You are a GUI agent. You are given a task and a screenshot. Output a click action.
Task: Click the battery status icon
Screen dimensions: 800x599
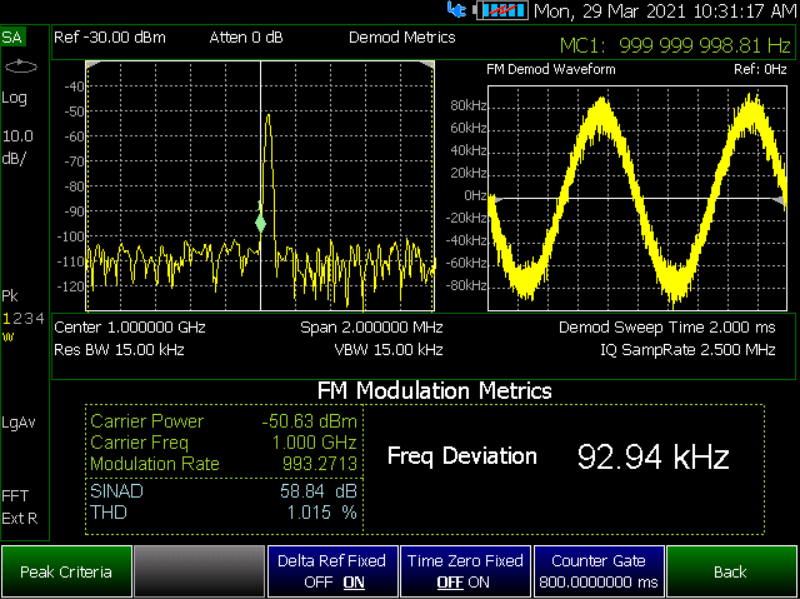tap(503, 10)
